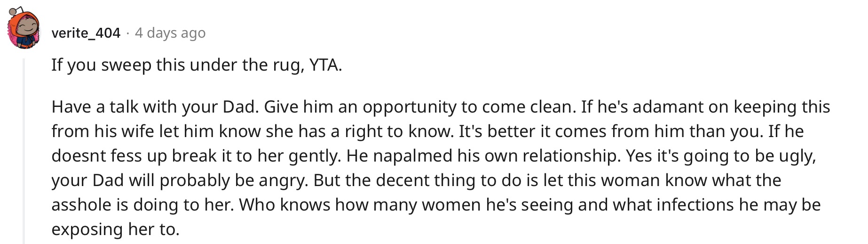Click the text 'Have a talk with your Dad.'
Image resolution: width=868 pixels, height=244 pixels.
[x=155, y=107]
